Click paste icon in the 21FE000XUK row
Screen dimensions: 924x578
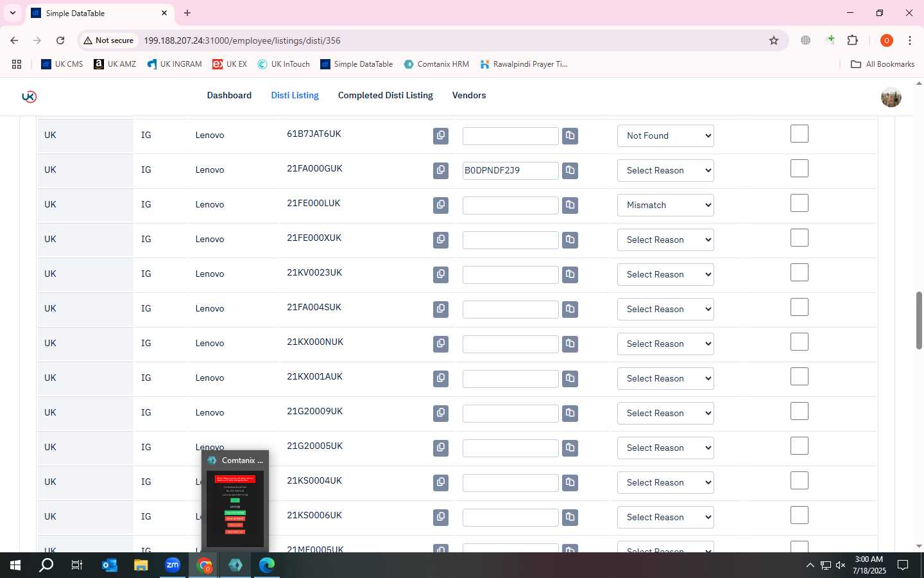pyautogui.click(x=570, y=240)
